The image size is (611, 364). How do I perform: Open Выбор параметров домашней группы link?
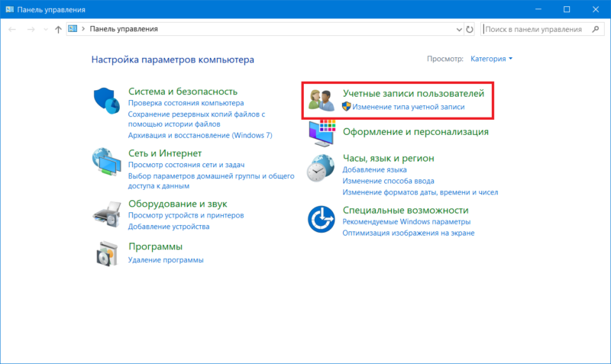(212, 181)
